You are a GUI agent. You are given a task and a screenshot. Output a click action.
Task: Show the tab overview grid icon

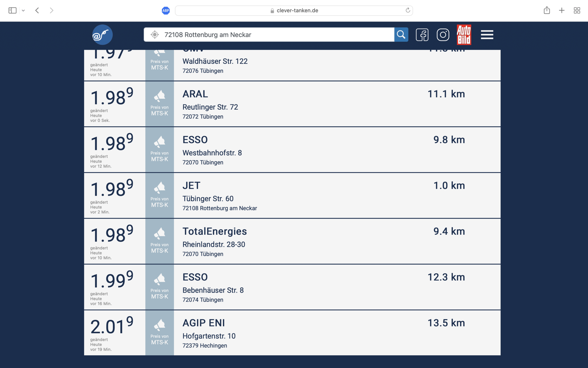tap(577, 10)
